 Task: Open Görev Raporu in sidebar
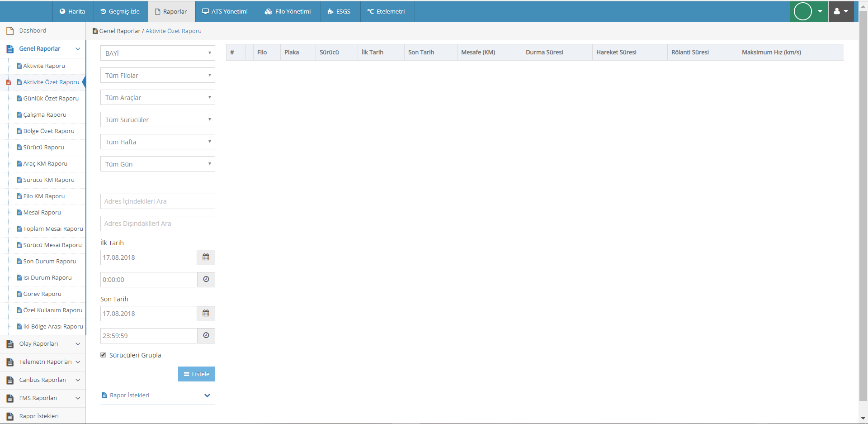click(x=42, y=294)
